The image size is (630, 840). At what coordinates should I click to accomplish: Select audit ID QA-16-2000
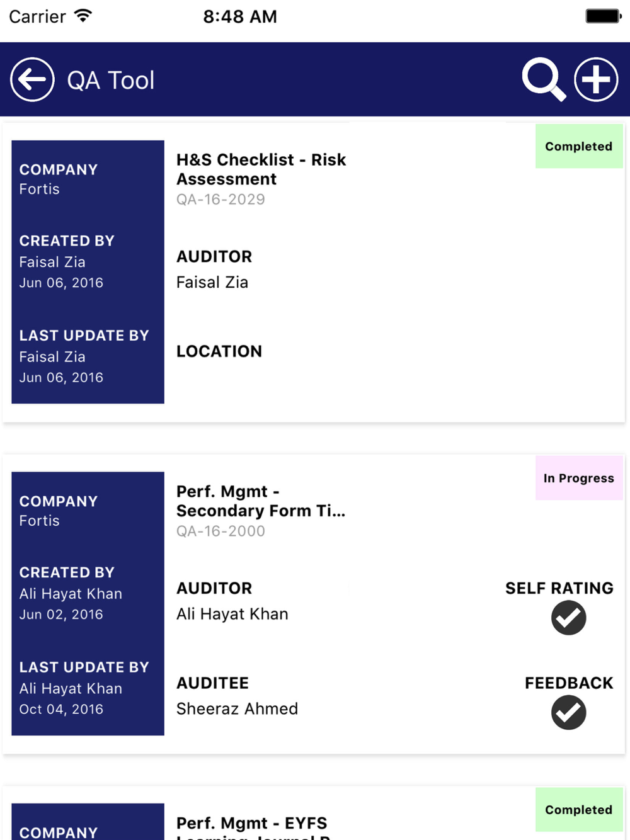point(220,531)
